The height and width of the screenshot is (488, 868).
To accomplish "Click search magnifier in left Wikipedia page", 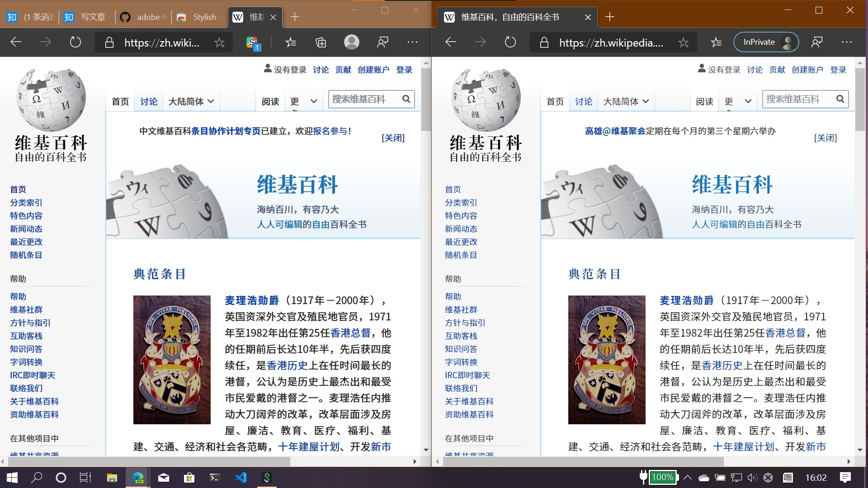I will [x=406, y=99].
